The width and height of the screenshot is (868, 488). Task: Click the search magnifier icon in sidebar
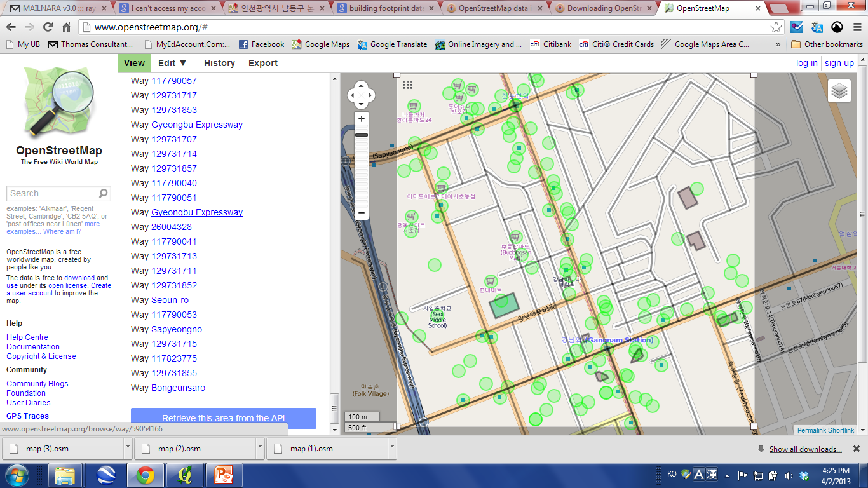click(x=104, y=193)
